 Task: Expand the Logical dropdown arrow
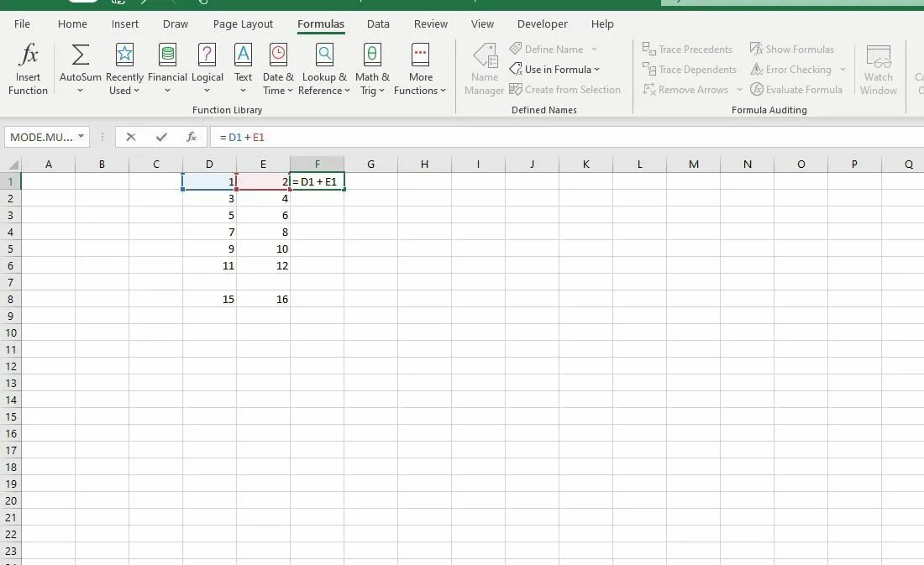click(207, 91)
